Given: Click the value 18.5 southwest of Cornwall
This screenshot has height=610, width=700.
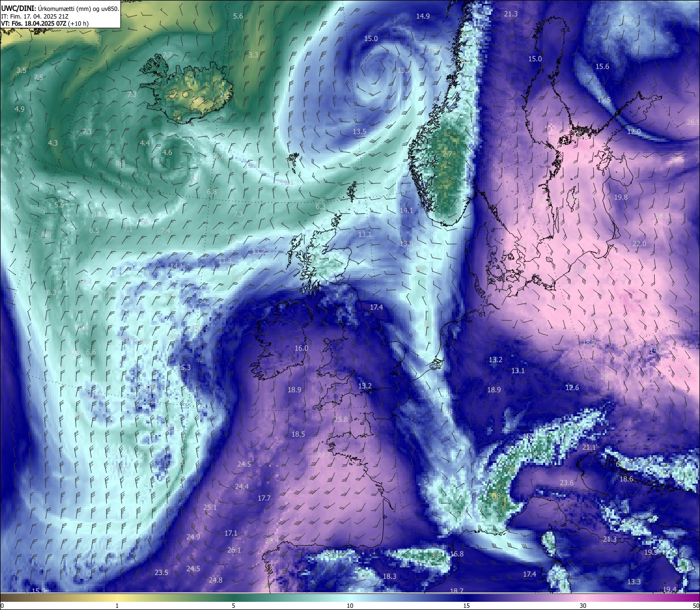Looking at the screenshot, I should [x=298, y=434].
